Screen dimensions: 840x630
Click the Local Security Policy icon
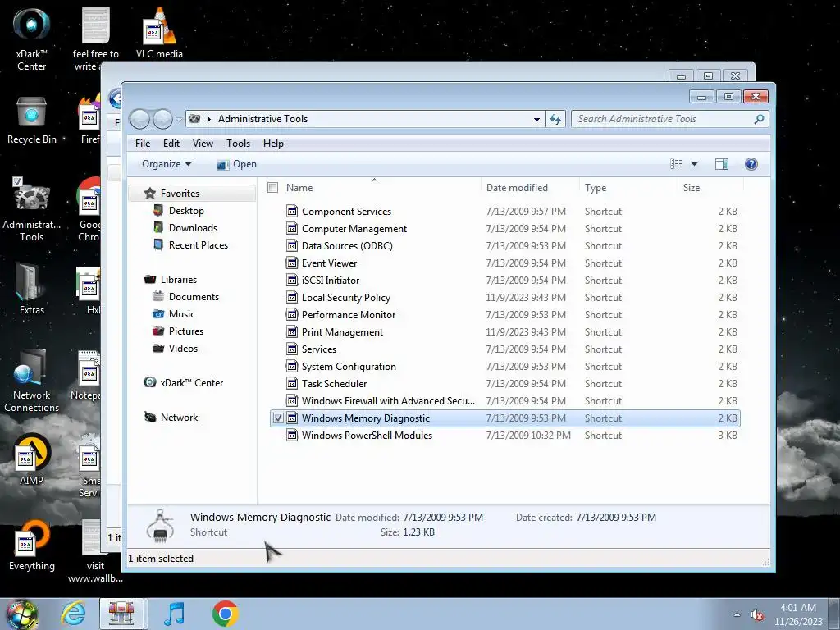tap(292, 297)
